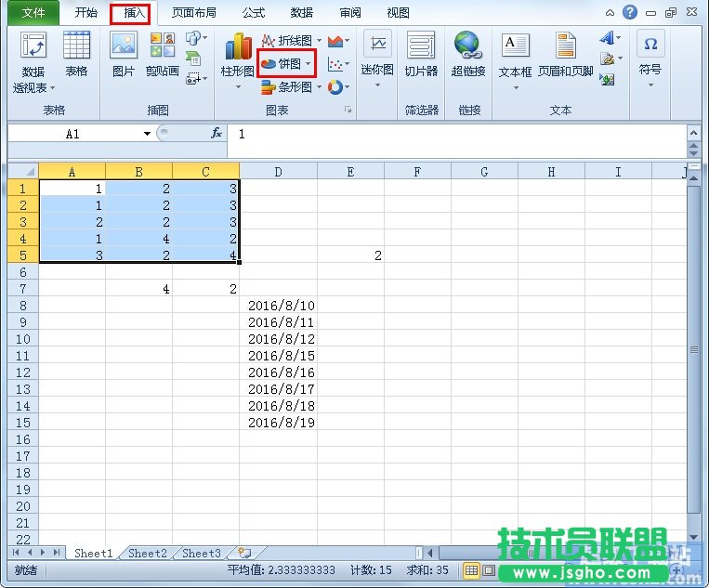Image resolution: width=709 pixels, height=588 pixels.
Task: Insert a Column chart (柱形图)
Action: 237,59
